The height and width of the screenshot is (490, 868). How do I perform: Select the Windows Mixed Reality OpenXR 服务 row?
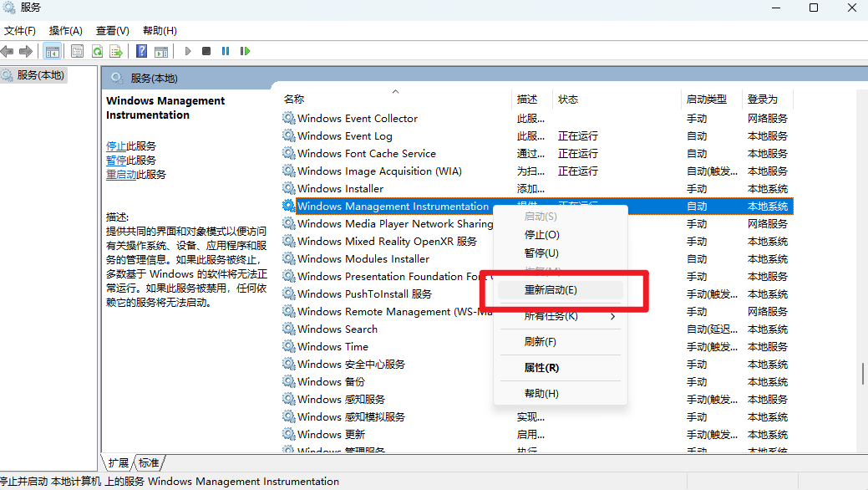coord(387,241)
